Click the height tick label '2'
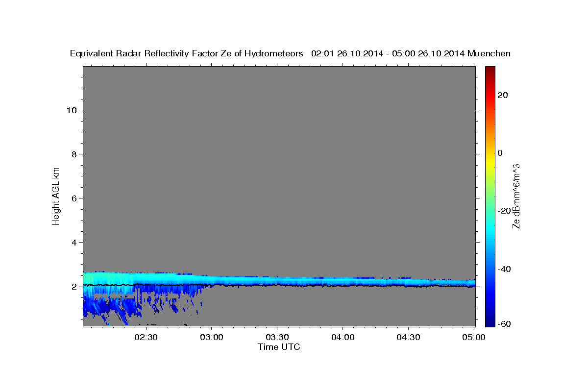The image size is (588, 392). pos(74,287)
